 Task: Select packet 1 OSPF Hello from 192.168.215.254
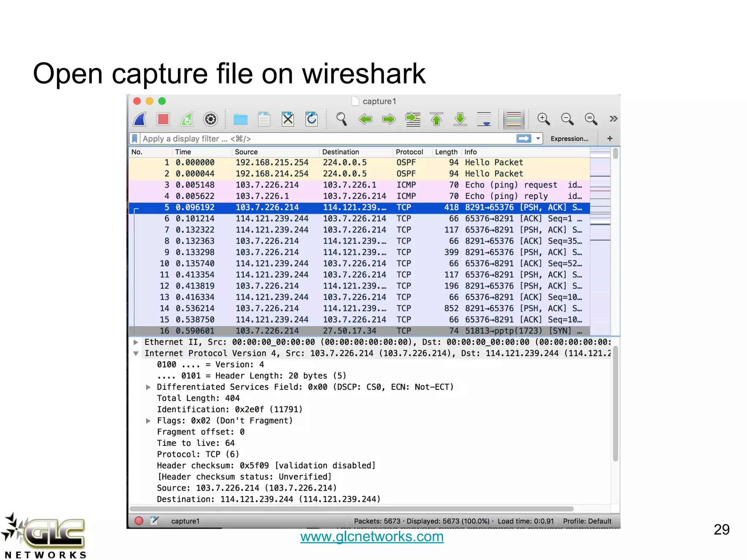pyautogui.click(x=359, y=163)
